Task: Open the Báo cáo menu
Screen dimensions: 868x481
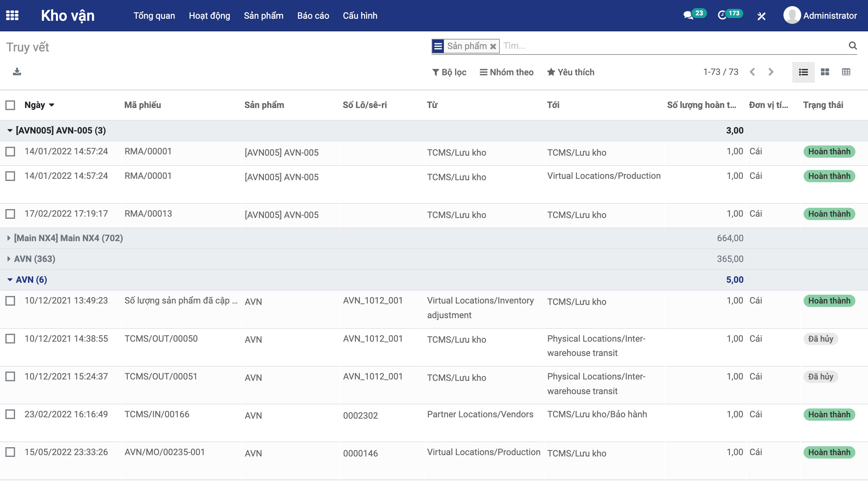Action: pyautogui.click(x=313, y=16)
